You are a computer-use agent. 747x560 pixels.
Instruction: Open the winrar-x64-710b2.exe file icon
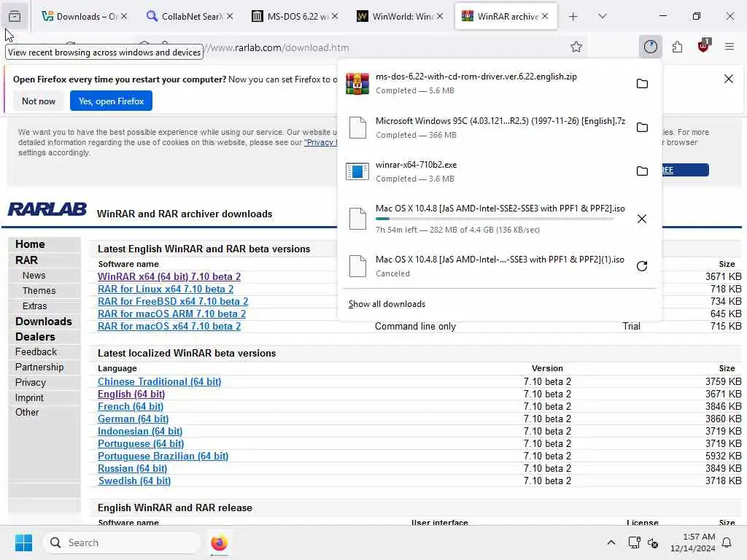(357, 171)
